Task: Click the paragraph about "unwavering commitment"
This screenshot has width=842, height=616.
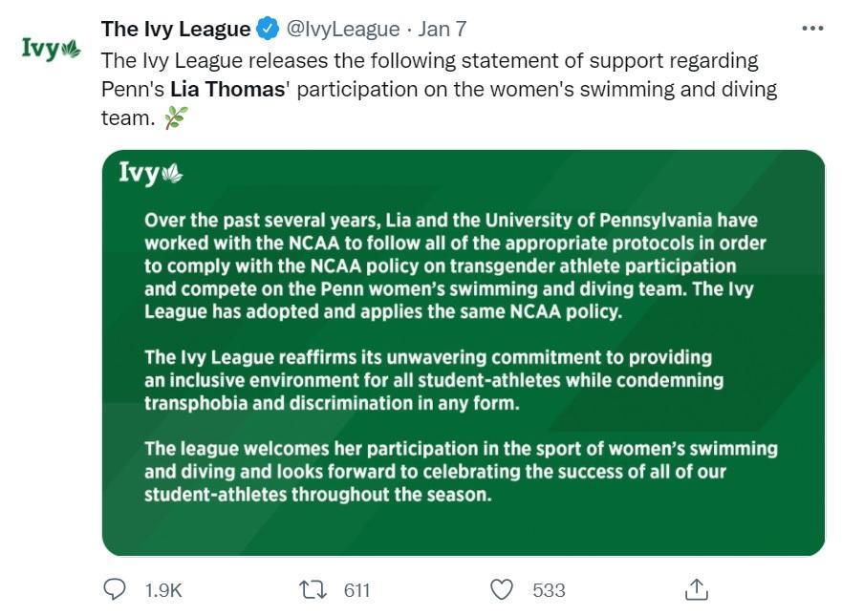Action: (x=433, y=379)
